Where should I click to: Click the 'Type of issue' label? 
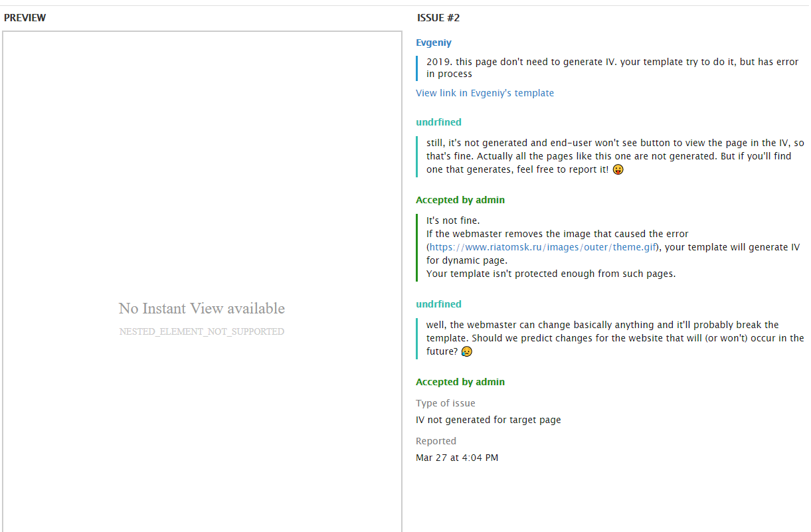(445, 403)
